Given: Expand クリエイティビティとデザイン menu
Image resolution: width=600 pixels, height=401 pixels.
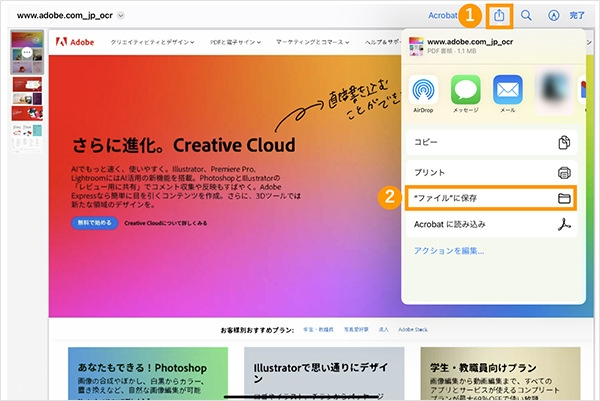Looking at the screenshot, I should (152, 42).
